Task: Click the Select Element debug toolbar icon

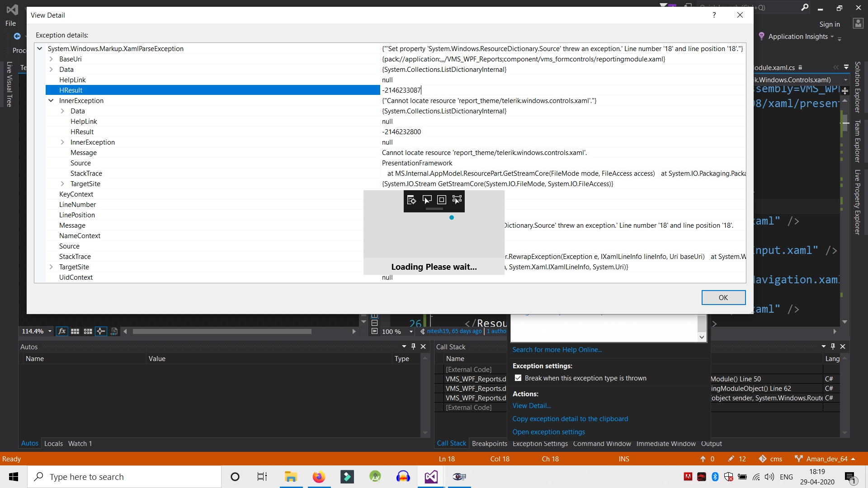Action: [x=427, y=200]
